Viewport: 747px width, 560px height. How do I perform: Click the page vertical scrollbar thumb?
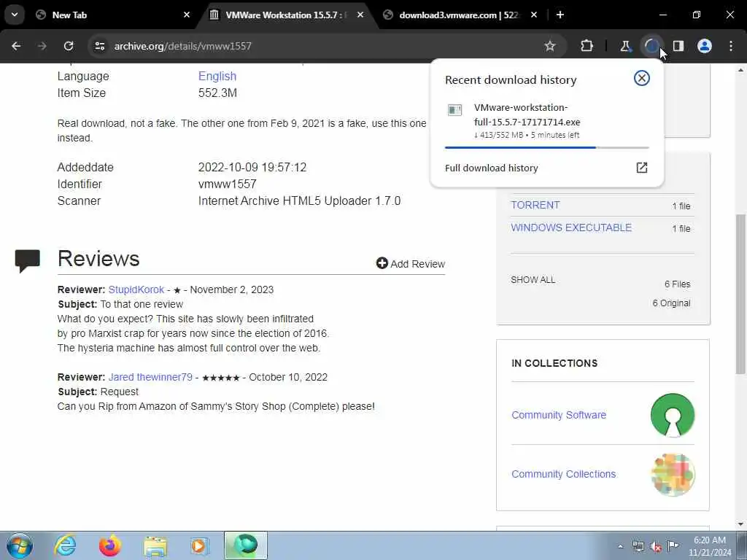(x=741, y=294)
